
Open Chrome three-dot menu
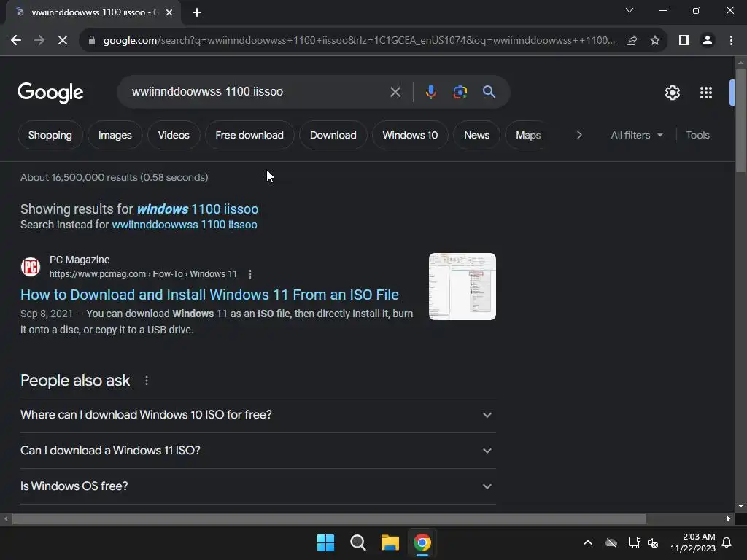731,41
